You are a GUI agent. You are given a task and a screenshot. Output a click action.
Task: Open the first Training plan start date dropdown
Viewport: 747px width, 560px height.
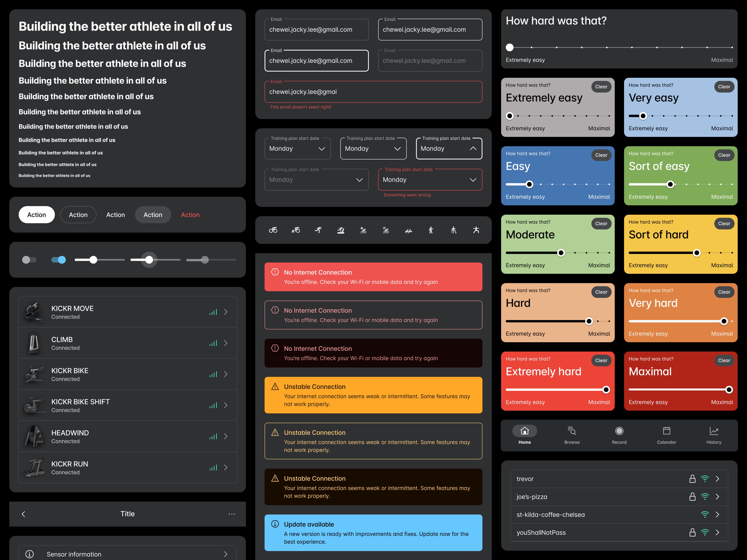click(x=297, y=149)
